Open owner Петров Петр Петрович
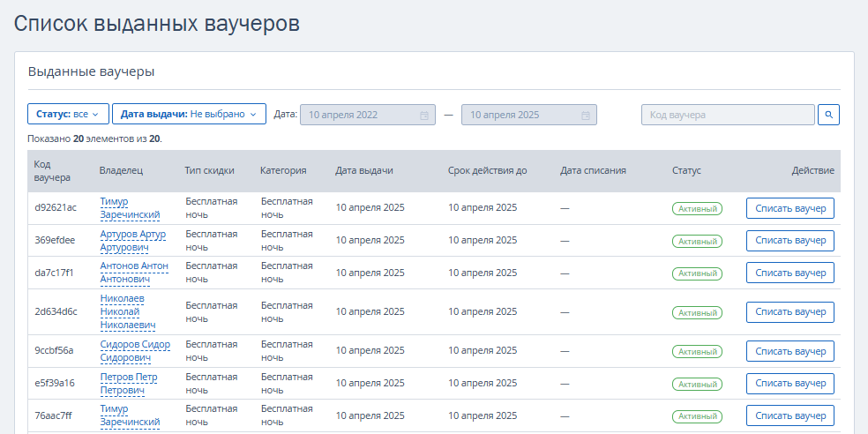The height and width of the screenshot is (434, 868). [x=129, y=383]
